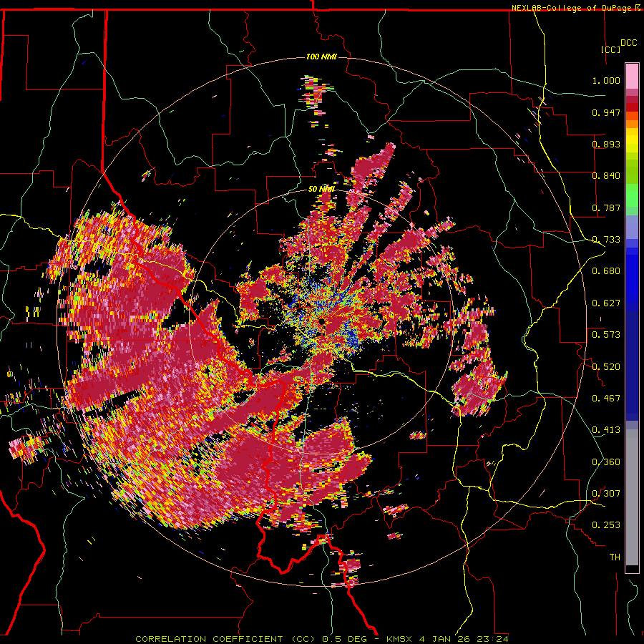Click the 50 NMI range ring label
This screenshot has height=644, width=644.
tap(321, 189)
